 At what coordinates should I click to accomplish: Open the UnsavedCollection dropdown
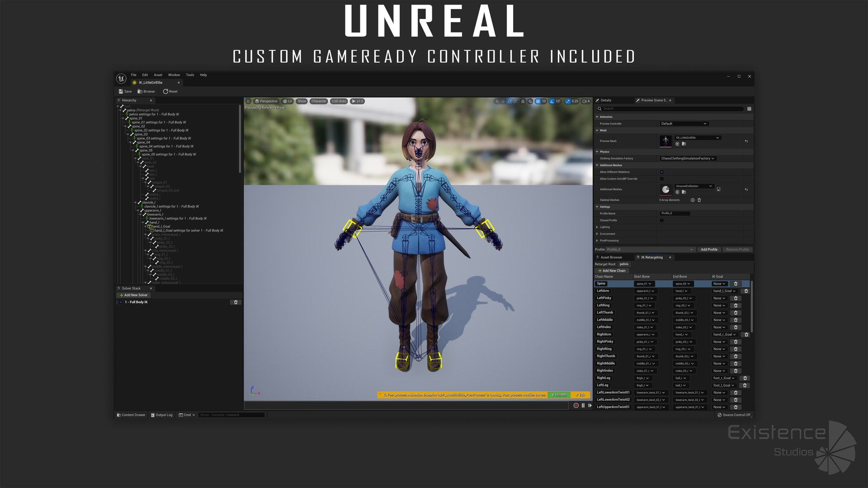694,186
